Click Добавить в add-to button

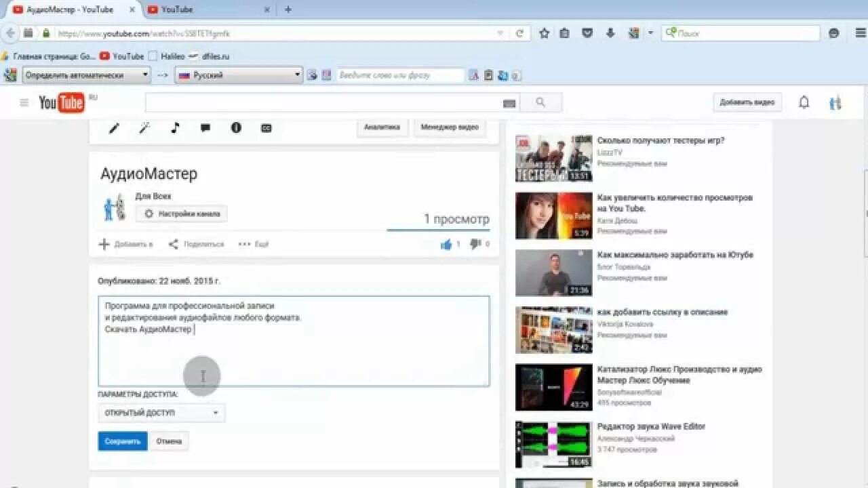click(x=126, y=244)
